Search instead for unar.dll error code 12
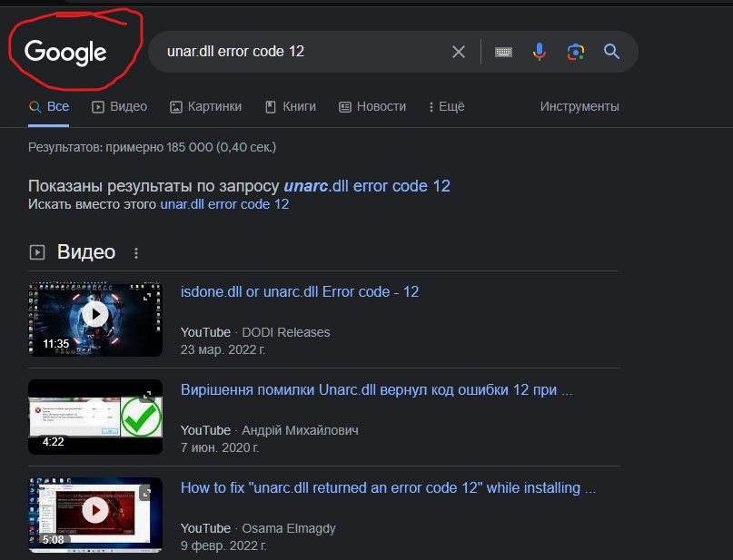This screenshot has height=560, width=733. (224, 204)
